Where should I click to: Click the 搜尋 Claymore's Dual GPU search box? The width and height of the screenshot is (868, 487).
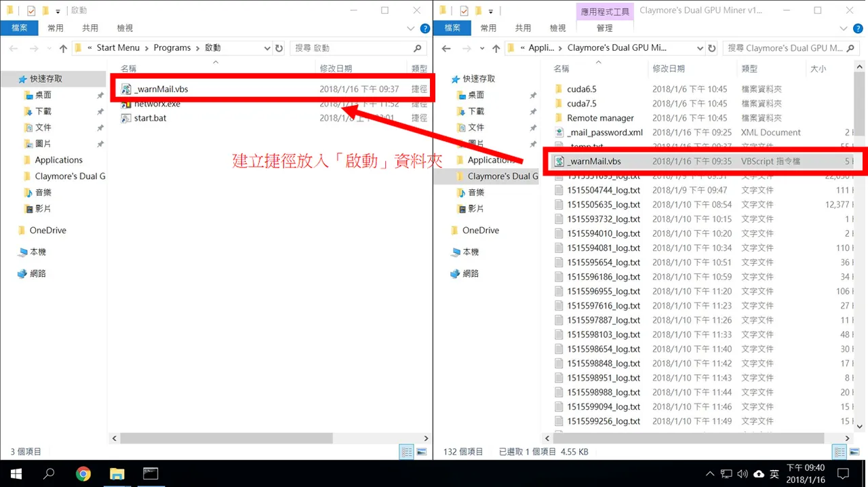click(791, 48)
